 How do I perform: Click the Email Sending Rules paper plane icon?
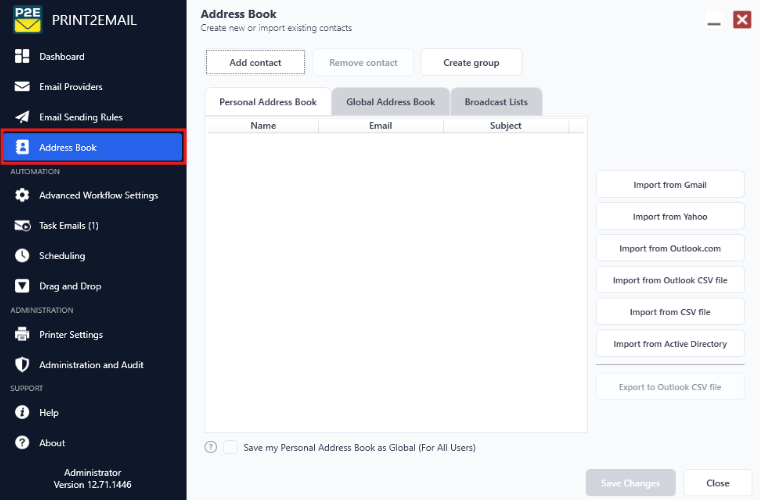[22, 117]
